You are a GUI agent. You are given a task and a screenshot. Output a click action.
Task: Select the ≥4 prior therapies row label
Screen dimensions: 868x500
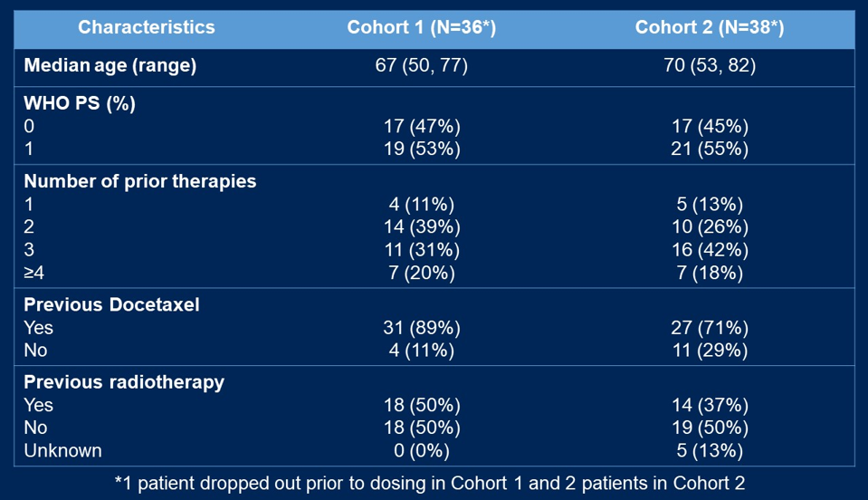pyautogui.click(x=34, y=273)
